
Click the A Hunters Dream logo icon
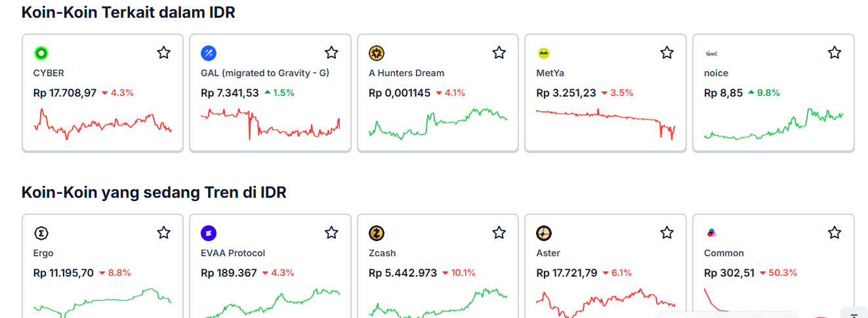click(377, 53)
